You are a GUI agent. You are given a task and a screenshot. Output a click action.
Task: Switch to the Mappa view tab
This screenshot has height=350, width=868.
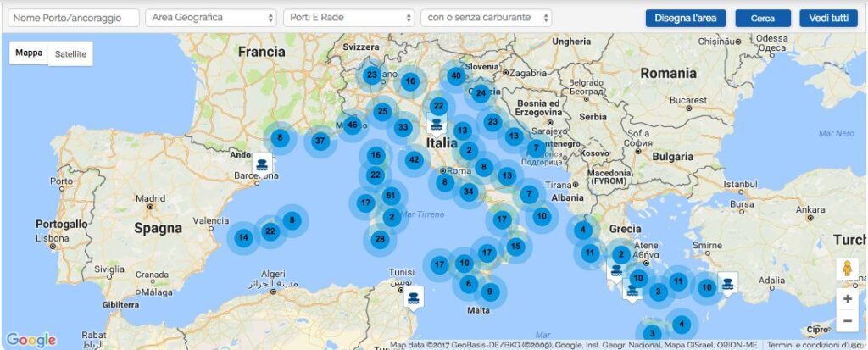tap(29, 53)
